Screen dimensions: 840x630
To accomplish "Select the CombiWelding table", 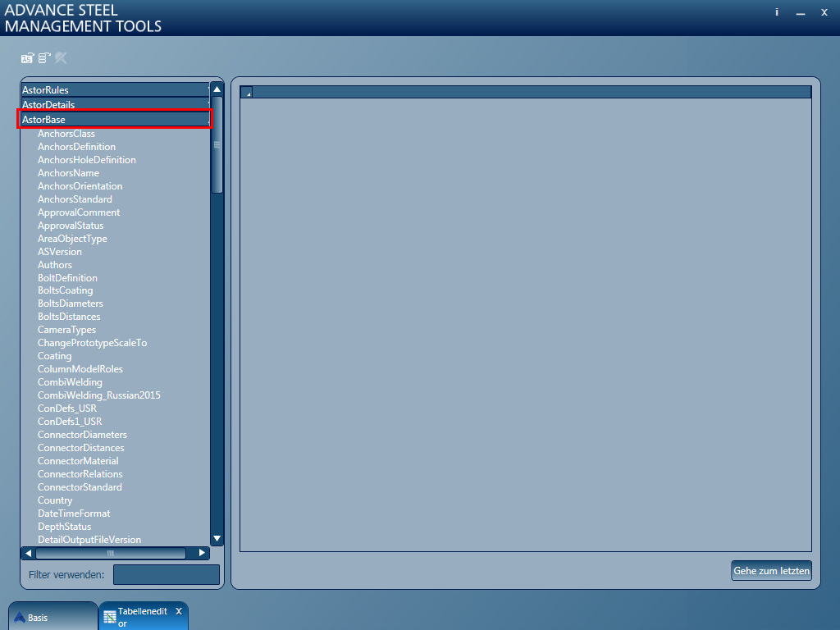I will coord(70,382).
